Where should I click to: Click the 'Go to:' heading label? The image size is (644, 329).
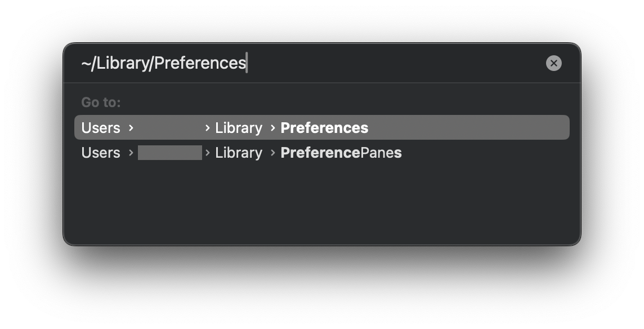tap(101, 103)
